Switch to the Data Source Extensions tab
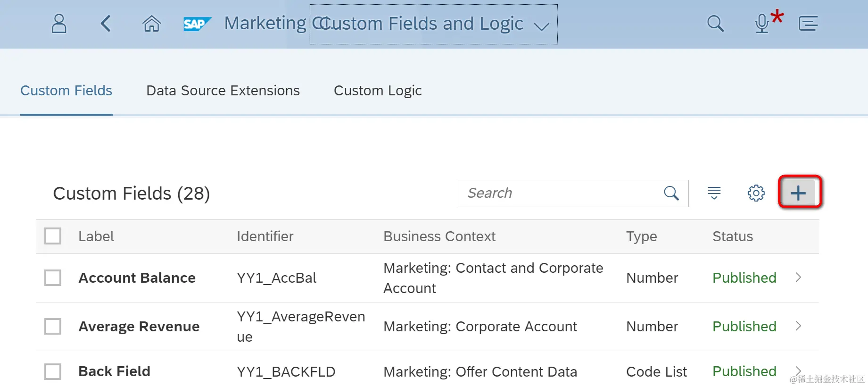Image resolution: width=868 pixels, height=387 pixels. (x=223, y=91)
